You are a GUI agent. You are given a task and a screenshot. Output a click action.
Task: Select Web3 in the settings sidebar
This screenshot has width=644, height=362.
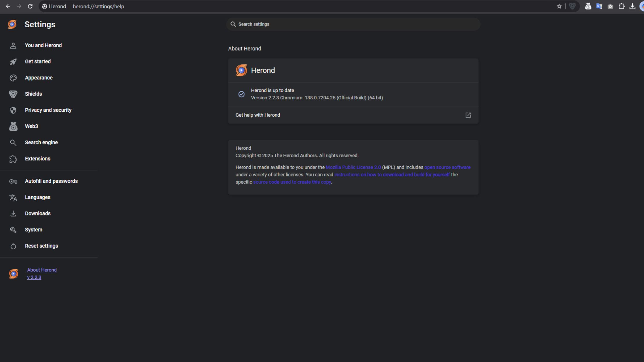31,126
